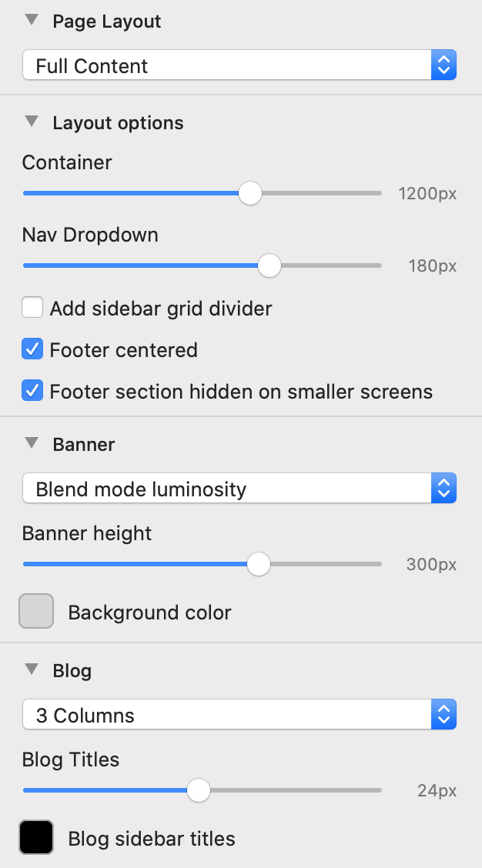Click the Container width slider handle

click(249, 193)
